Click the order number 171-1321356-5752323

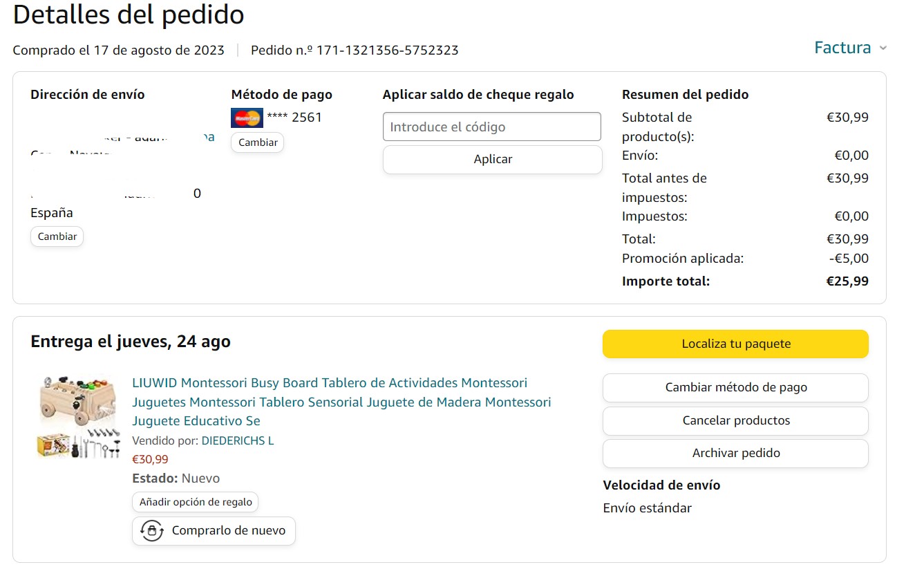pos(387,50)
